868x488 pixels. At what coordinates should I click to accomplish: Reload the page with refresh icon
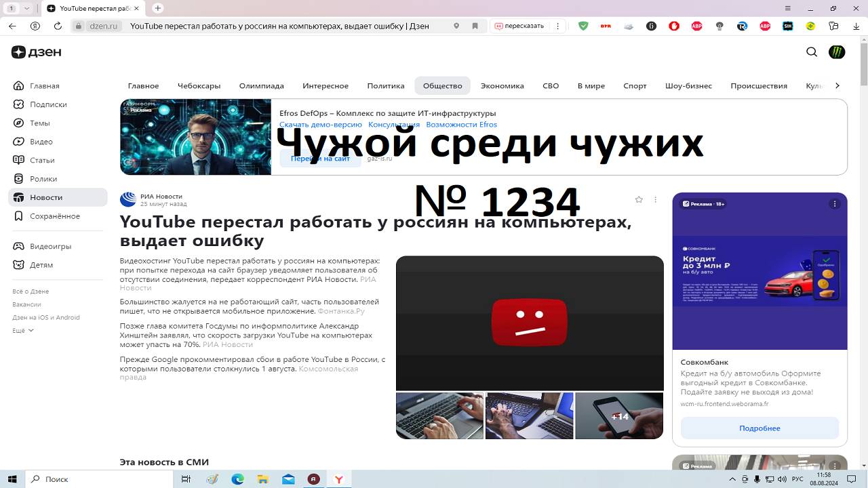click(58, 26)
